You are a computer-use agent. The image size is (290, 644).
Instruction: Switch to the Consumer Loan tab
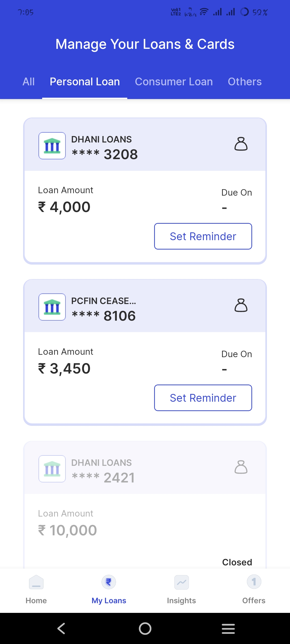[x=174, y=82]
